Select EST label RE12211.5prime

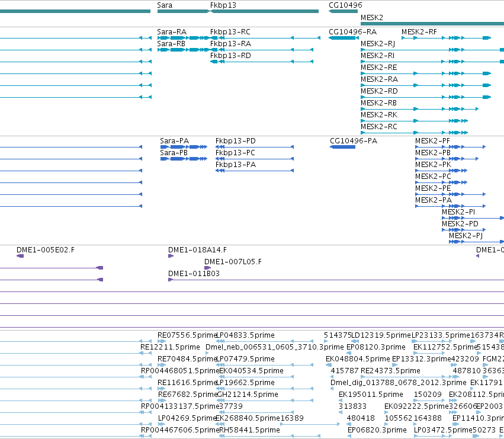pos(170,347)
